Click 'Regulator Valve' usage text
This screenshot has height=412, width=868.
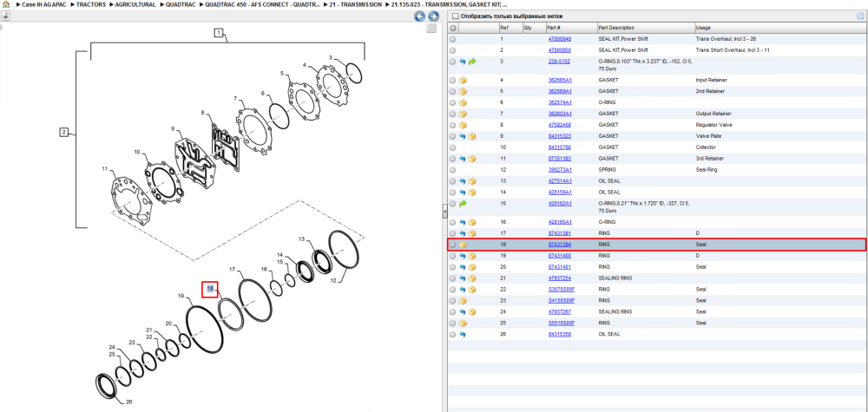tap(713, 125)
